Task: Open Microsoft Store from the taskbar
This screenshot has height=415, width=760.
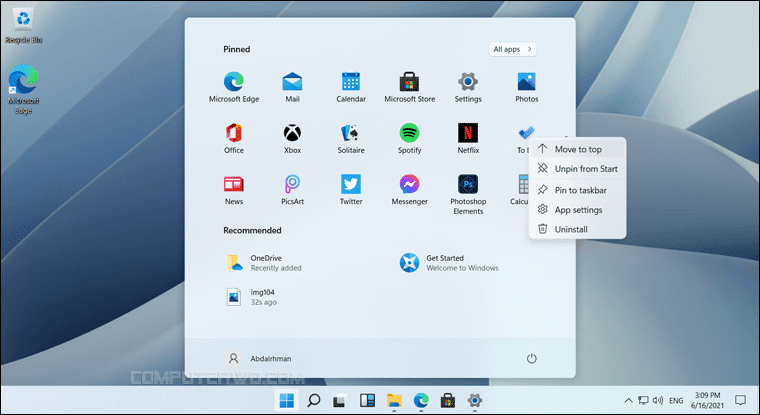Action: (x=447, y=400)
